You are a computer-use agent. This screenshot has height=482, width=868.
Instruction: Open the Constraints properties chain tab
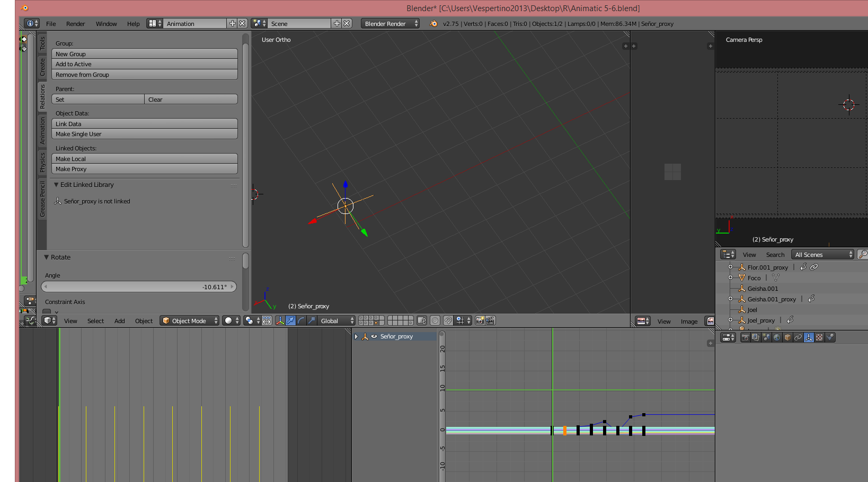(x=798, y=337)
